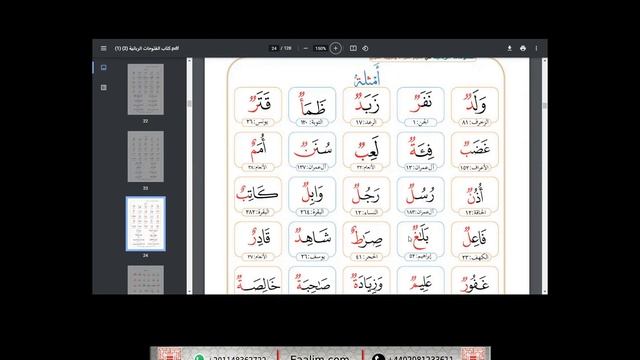Open the PDF sidebar hamburger menu
The width and height of the screenshot is (640, 360).
click(104, 48)
